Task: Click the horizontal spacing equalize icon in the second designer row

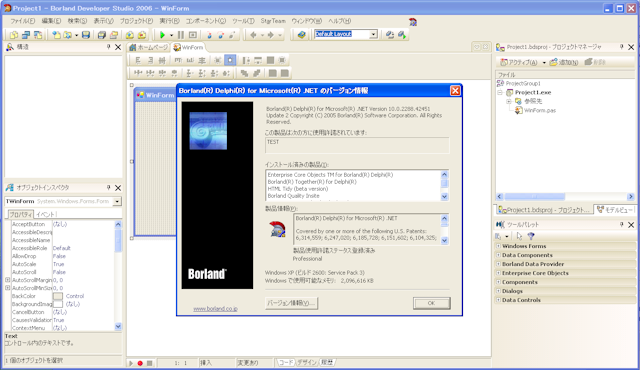Action: (138, 73)
